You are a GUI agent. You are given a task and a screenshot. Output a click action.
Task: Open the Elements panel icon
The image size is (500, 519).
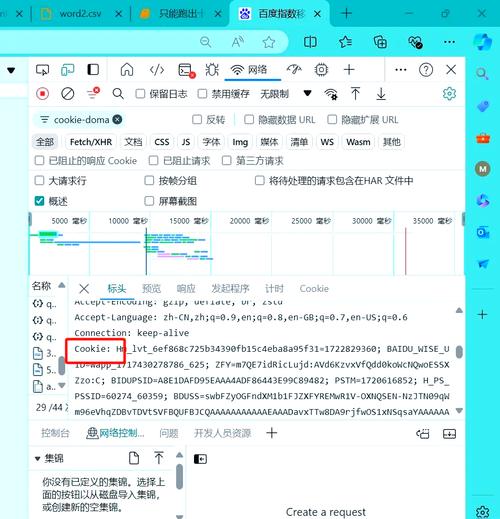tap(157, 70)
